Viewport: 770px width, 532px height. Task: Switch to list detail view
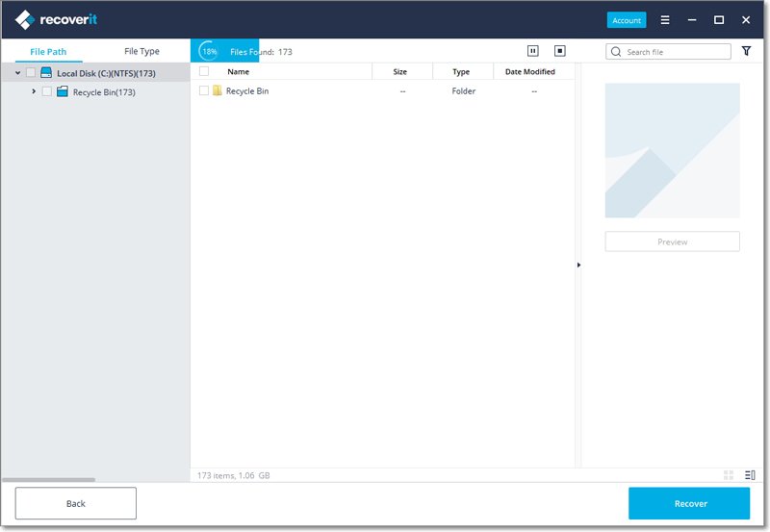coord(750,475)
